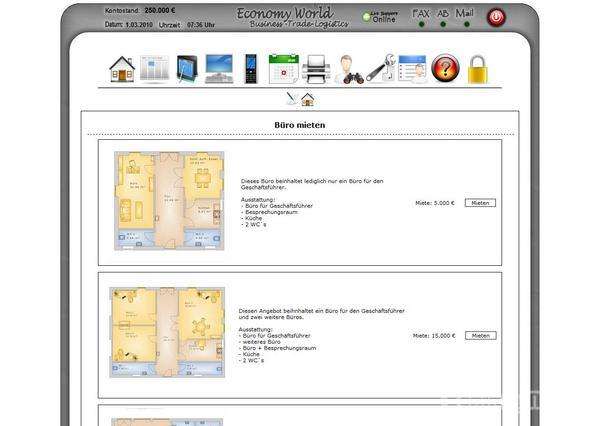
Task: Open the newspaper icon
Action: point(154,70)
